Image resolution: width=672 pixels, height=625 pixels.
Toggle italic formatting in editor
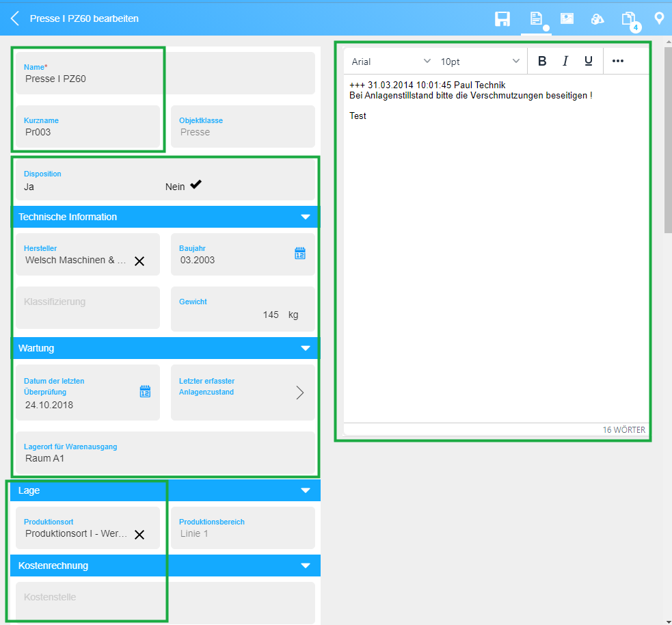click(565, 61)
